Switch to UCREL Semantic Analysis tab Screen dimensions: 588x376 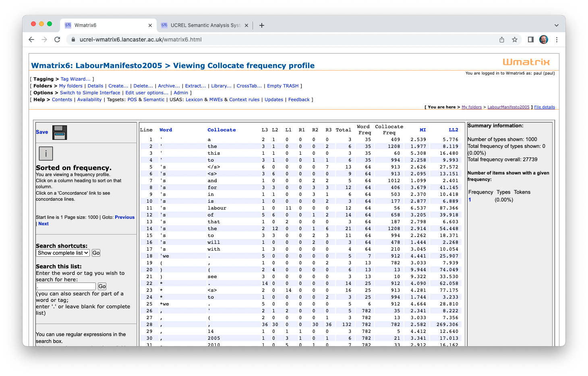point(205,25)
